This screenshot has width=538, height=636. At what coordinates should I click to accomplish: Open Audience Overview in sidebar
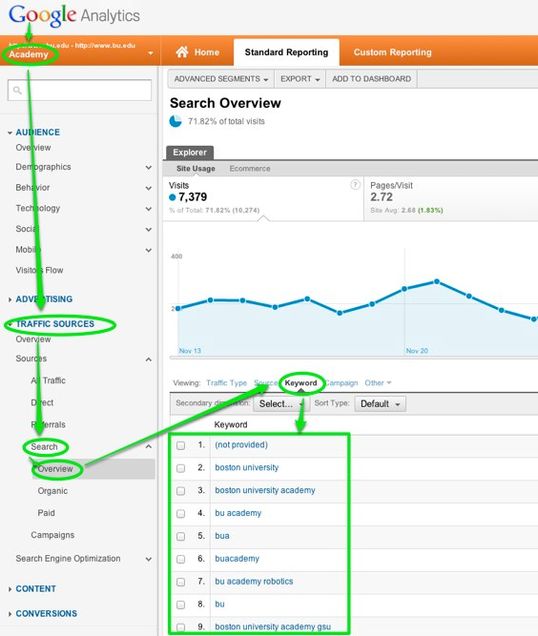pos(33,147)
